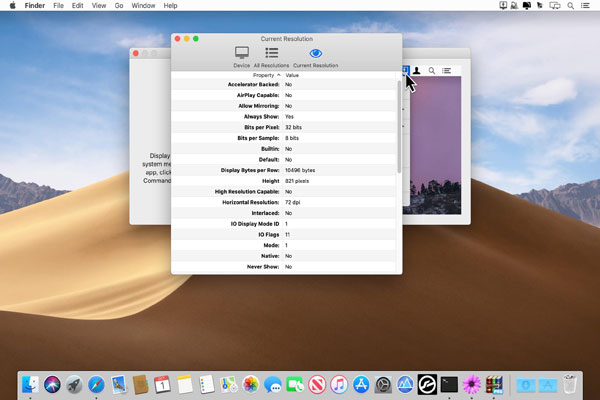Open the Device toolbar tab
This screenshot has height=400, width=600.
[x=241, y=56]
